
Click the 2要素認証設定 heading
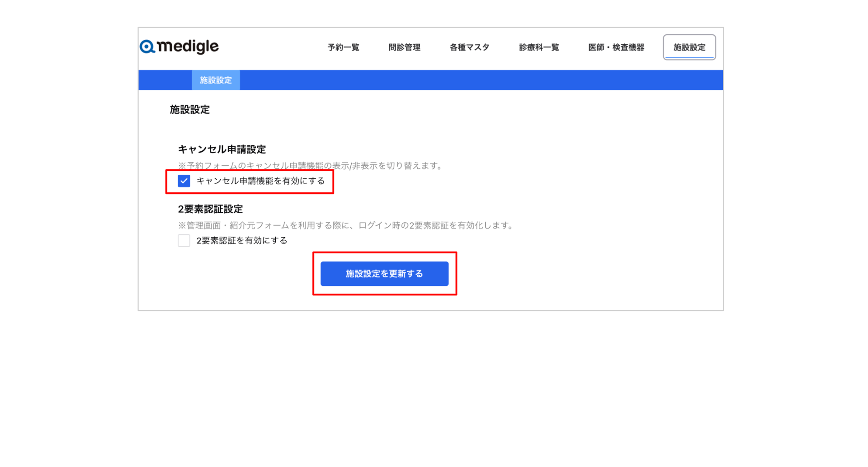pyautogui.click(x=210, y=209)
